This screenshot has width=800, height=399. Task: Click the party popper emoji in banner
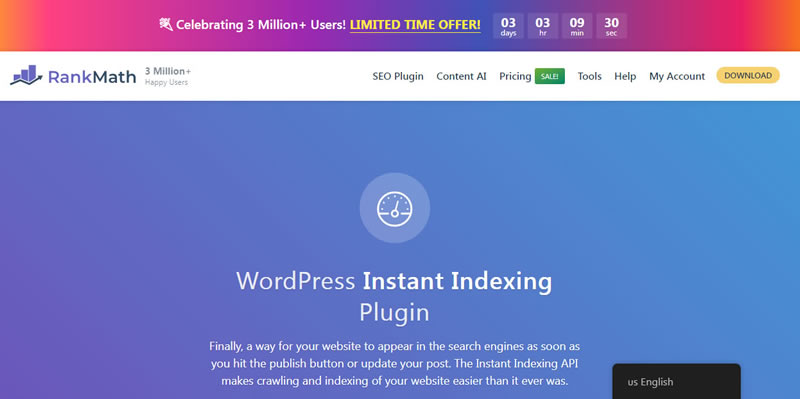pyautogui.click(x=166, y=24)
